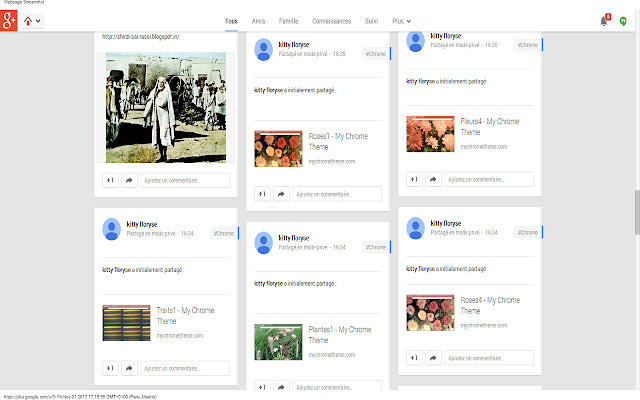Select the Famille circle tab
The image size is (640, 400).
click(x=289, y=20)
